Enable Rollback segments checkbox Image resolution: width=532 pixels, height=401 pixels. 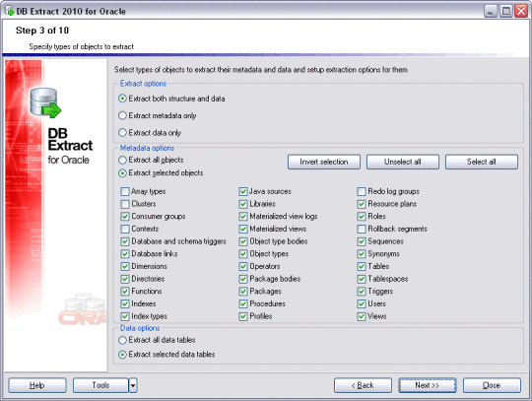click(x=362, y=229)
